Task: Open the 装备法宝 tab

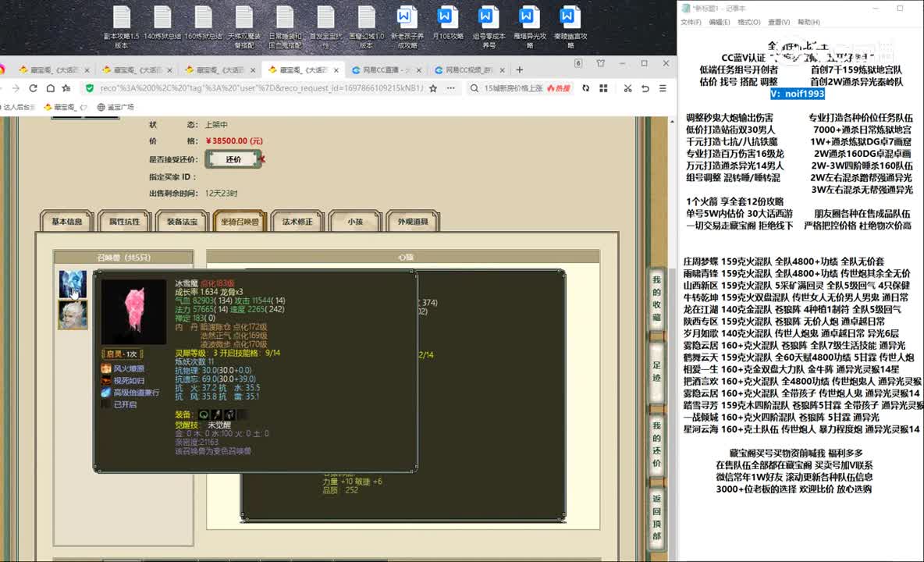Action: [182, 222]
